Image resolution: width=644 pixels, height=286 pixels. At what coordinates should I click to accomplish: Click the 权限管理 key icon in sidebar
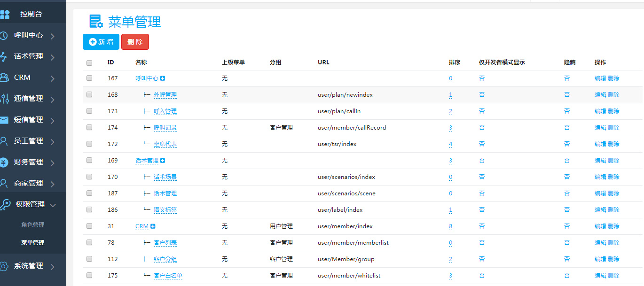pos(5,204)
